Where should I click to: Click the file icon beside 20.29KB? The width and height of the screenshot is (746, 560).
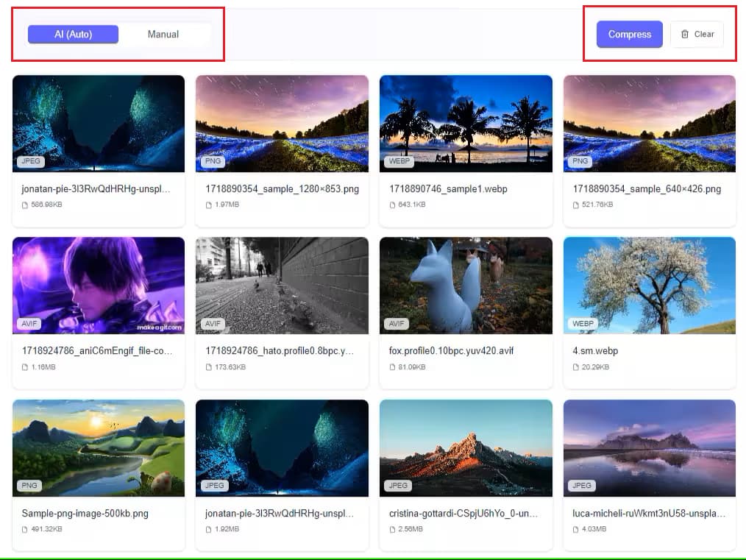point(575,367)
